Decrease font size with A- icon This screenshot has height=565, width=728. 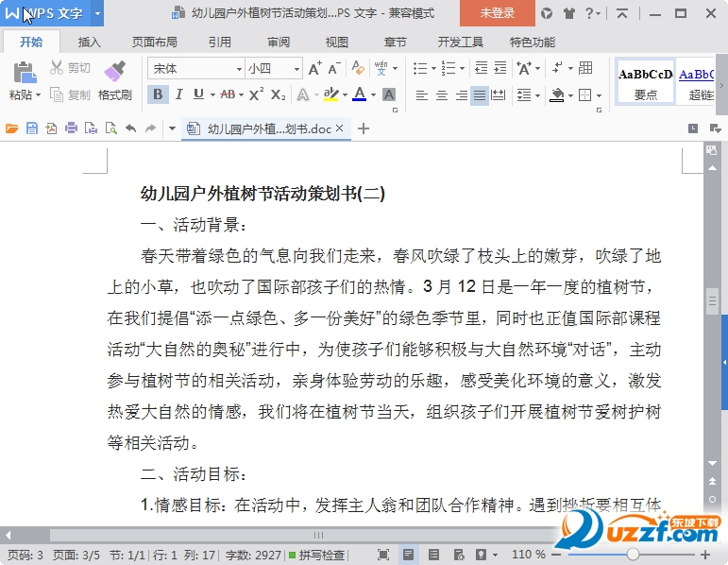pyautogui.click(x=334, y=68)
